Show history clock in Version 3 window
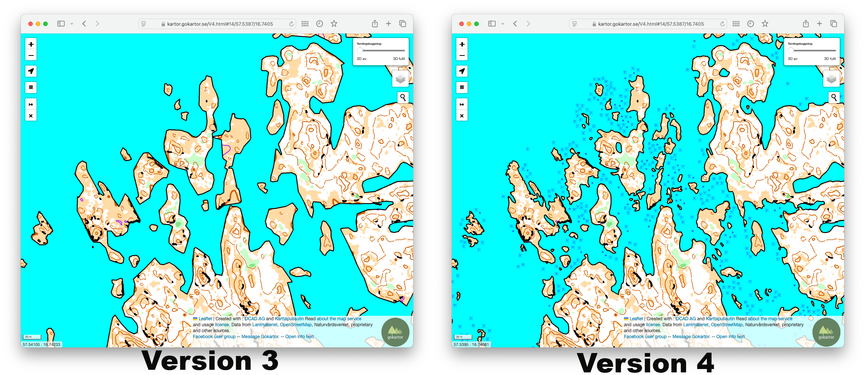 coord(320,24)
